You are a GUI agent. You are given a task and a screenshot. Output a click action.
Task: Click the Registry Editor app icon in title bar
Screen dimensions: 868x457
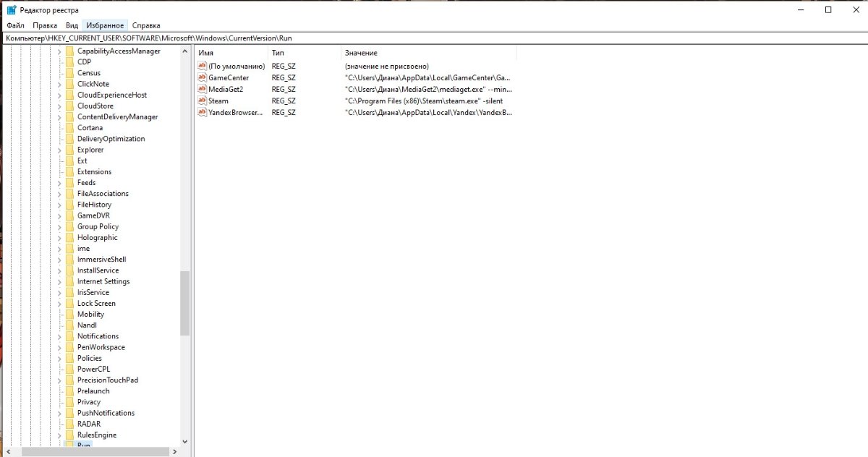point(12,10)
